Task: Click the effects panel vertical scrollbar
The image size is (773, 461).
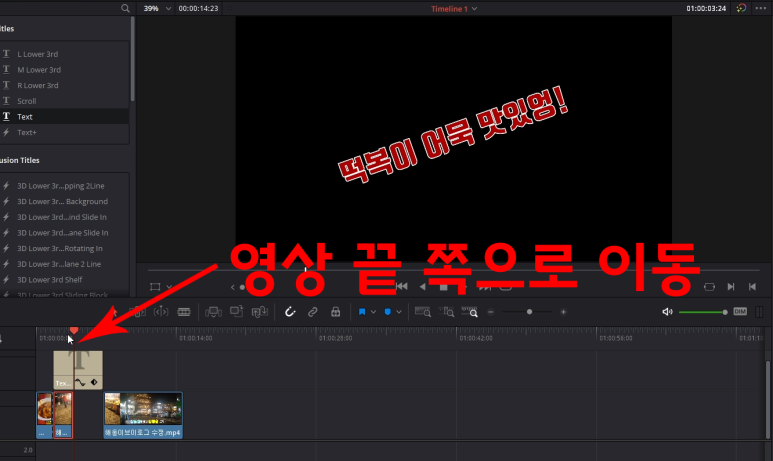Action: point(133,59)
